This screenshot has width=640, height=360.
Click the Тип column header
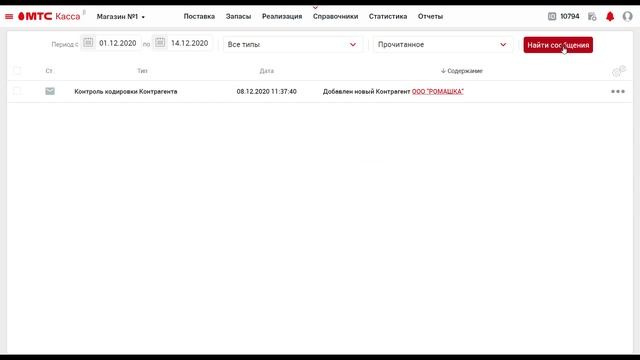pos(142,71)
